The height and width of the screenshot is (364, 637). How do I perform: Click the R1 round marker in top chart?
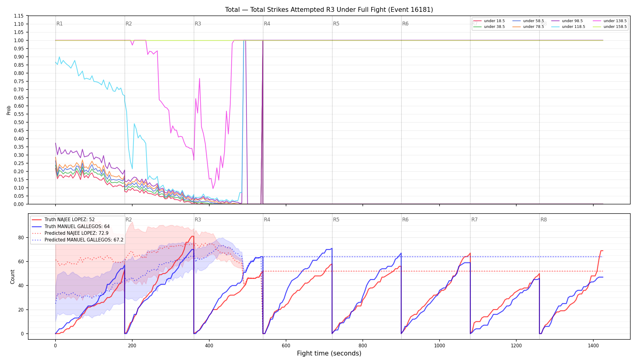point(59,24)
